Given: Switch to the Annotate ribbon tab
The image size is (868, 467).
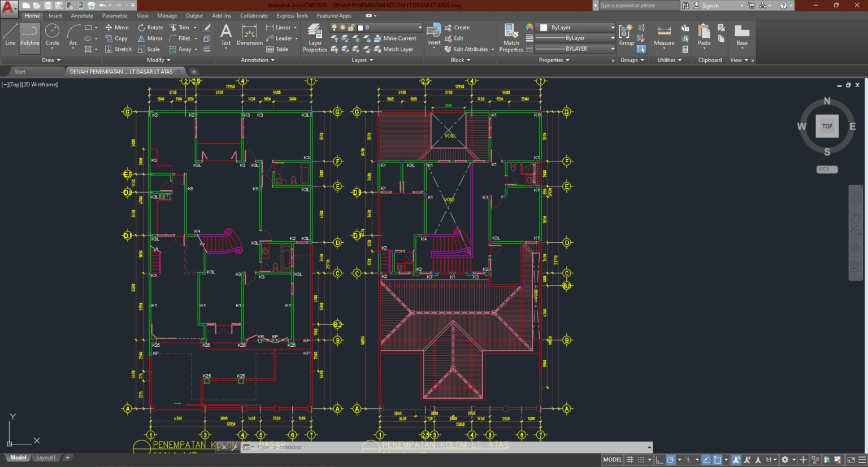Looking at the screenshot, I should 82,15.
